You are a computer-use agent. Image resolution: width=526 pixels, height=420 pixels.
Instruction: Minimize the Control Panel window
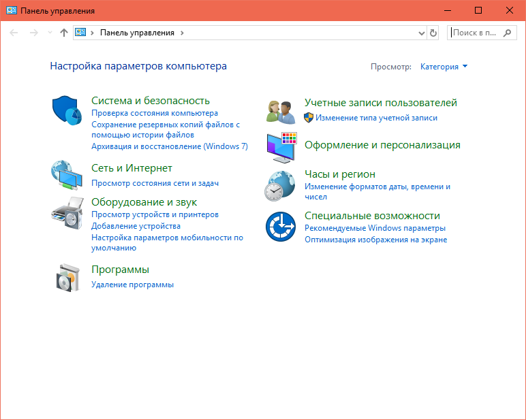448,10
